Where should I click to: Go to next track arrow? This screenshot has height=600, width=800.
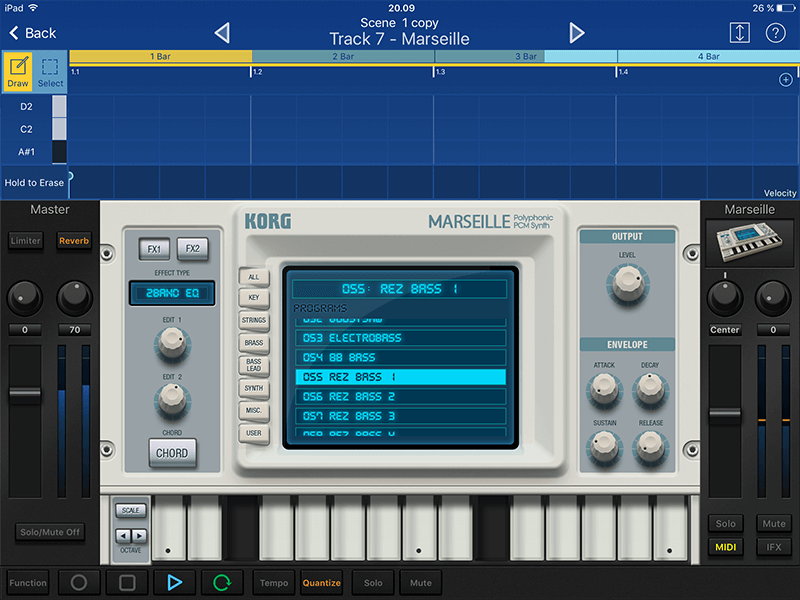pyautogui.click(x=577, y=33)
